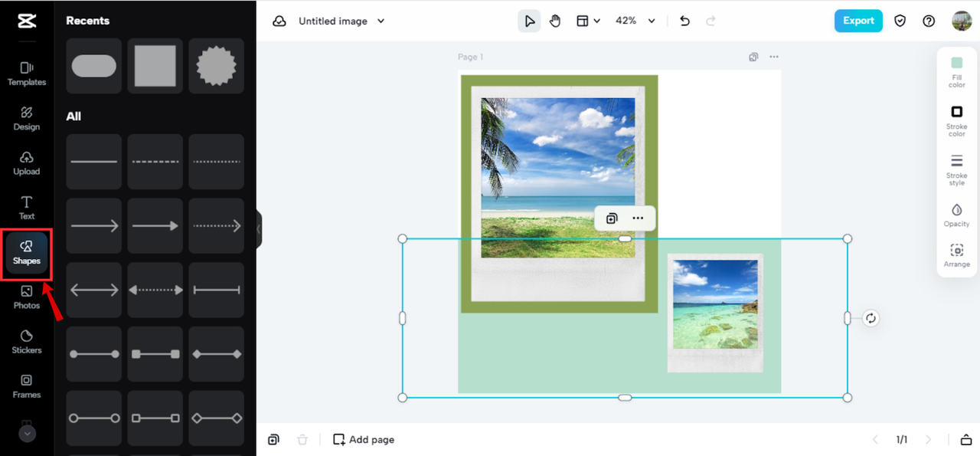Click the cloud save status icon
The image size is (980, 456).
279,21
